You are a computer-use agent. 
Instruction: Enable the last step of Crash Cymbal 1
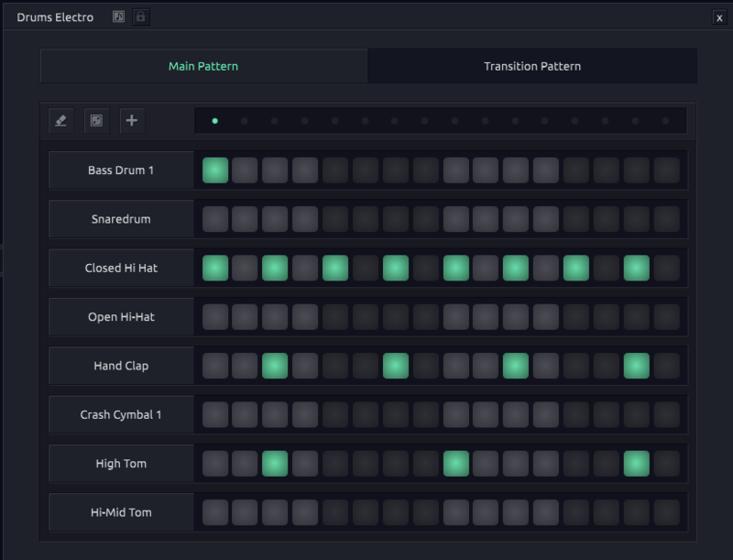[x=666, y=414]
